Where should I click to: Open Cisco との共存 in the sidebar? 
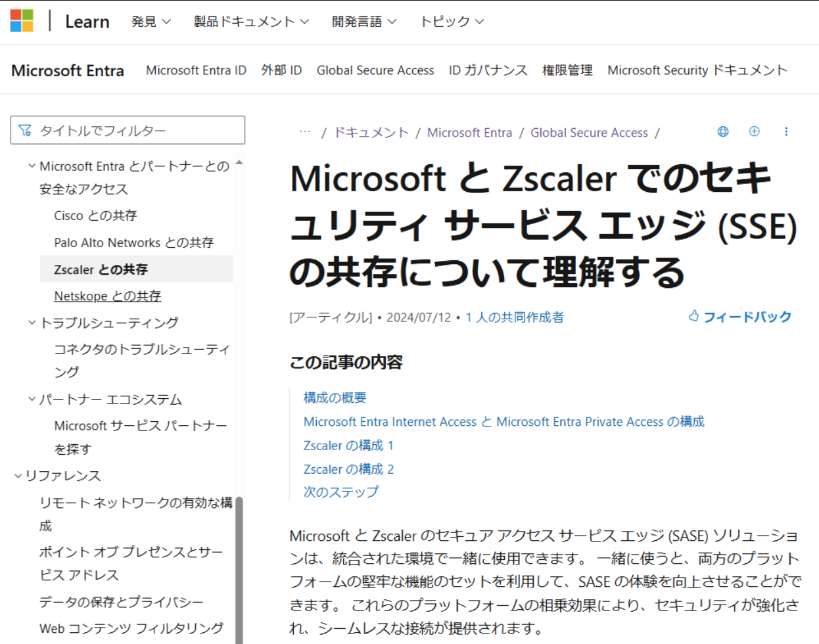click(95, 216)
